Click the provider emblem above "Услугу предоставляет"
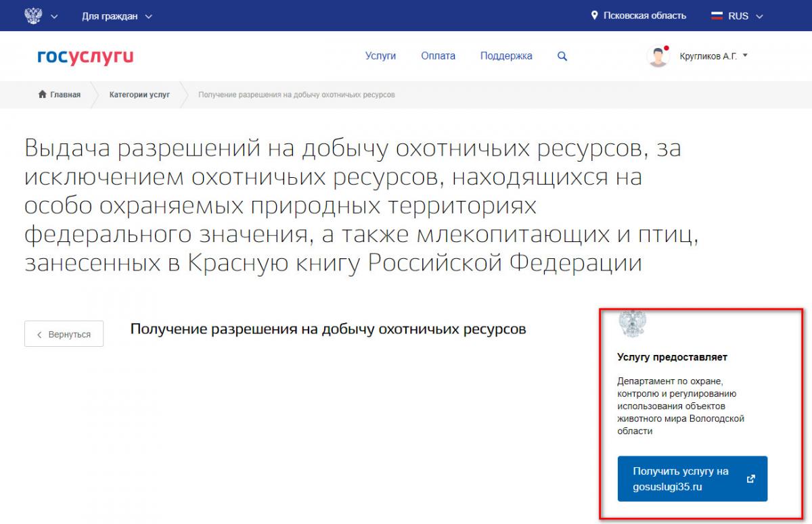The image size is (812, 524). [x=632, y=324]
